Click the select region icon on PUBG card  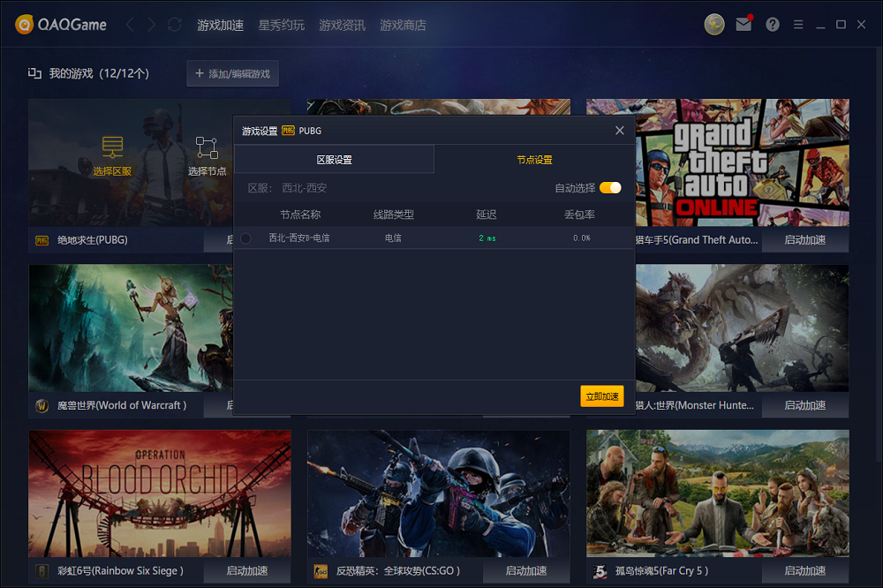click(x=113, y=147)
